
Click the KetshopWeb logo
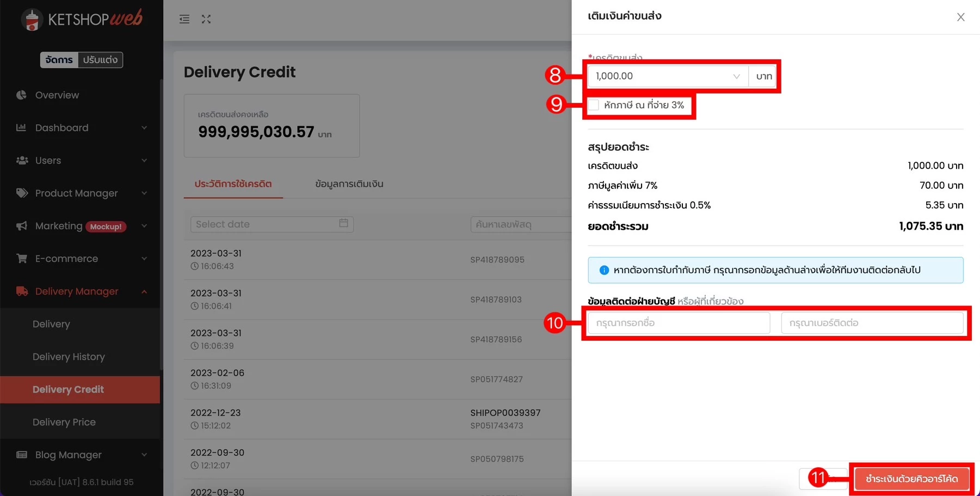click(x=82, y=20)
